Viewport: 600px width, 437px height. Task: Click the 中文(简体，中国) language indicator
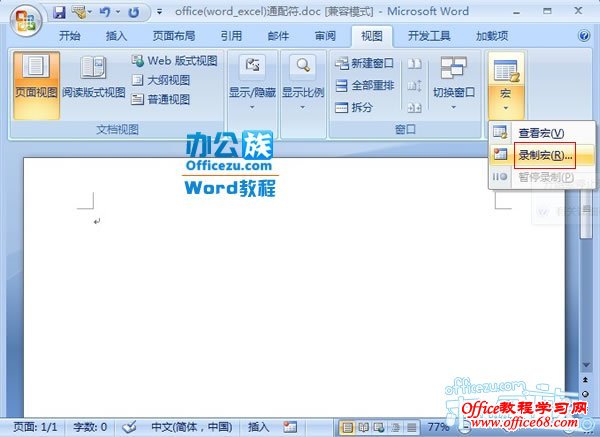point(191,427)
